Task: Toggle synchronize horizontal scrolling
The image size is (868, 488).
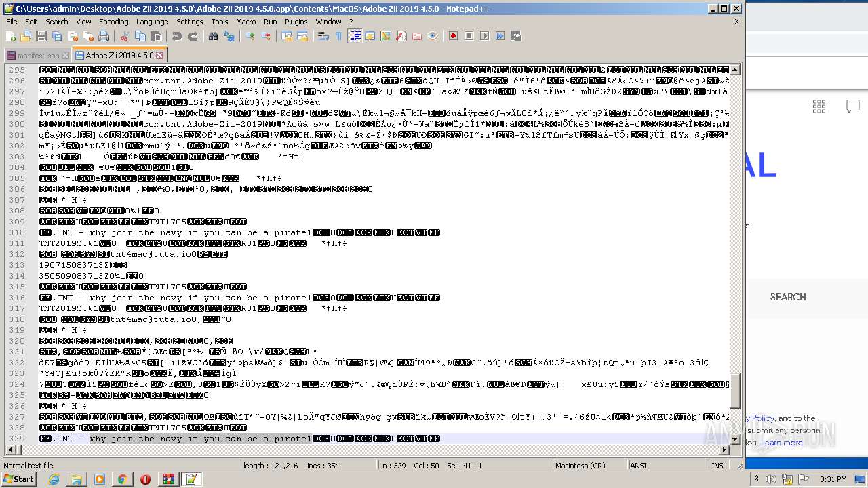Action: [x=302, y=36]
